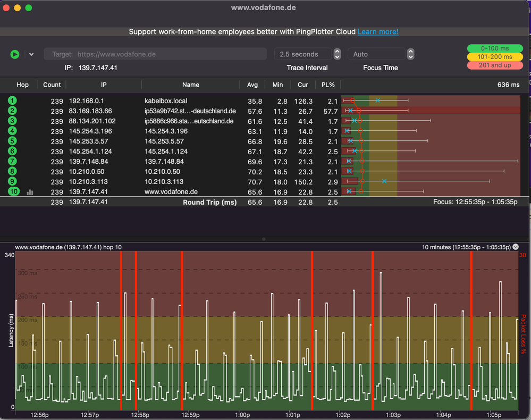Click the IP: 139.7.147.41 target text
The height and width of the screenshot is (420, 531).
point(91,68)
